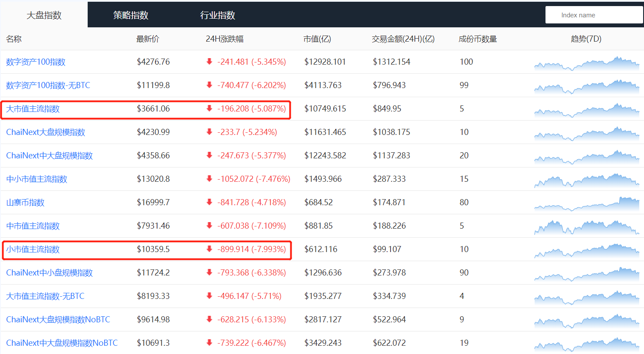The width and height of the screenshot is (644, 354).
Task: Click the 最新价 column header
Action: pos(148,39)
